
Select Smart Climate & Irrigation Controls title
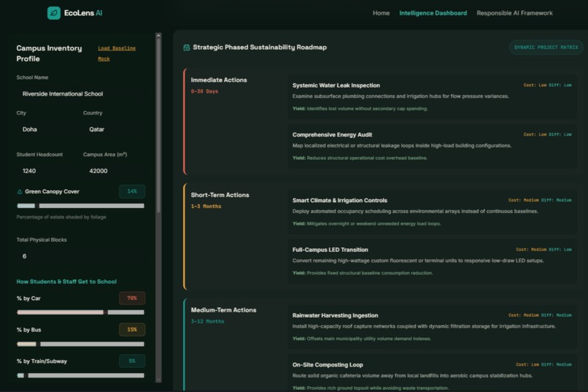click(x=340, y=200)
